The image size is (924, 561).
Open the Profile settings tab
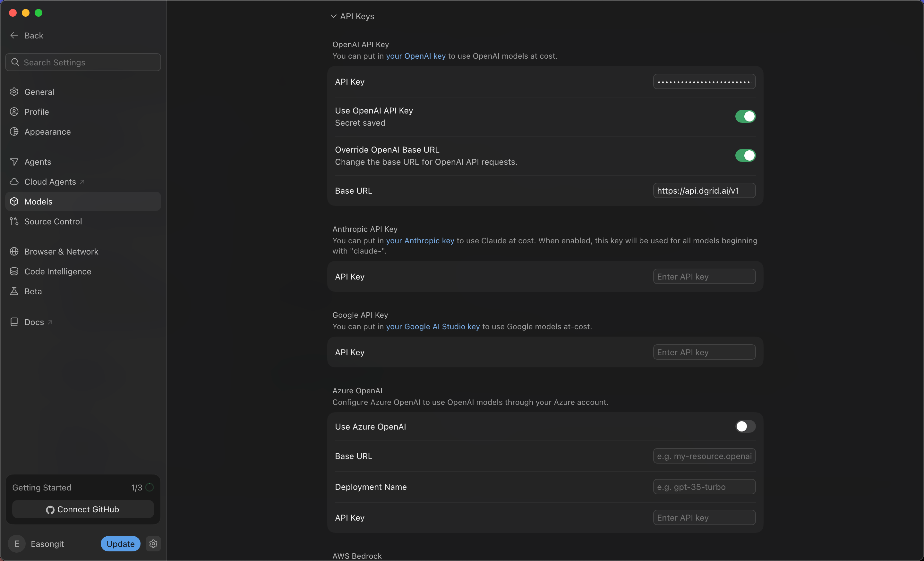pos(83,112)
